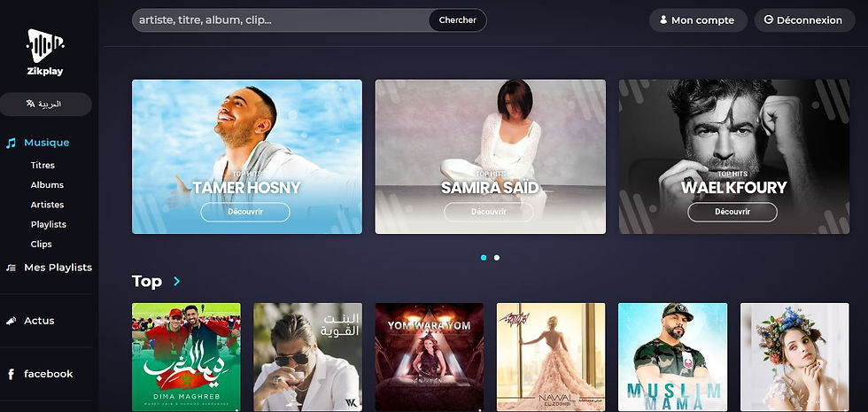Image resolution: width=868 pixels, height=412 pixels.
Task: Go to Titres in sidebar
Action: point(43,165)
